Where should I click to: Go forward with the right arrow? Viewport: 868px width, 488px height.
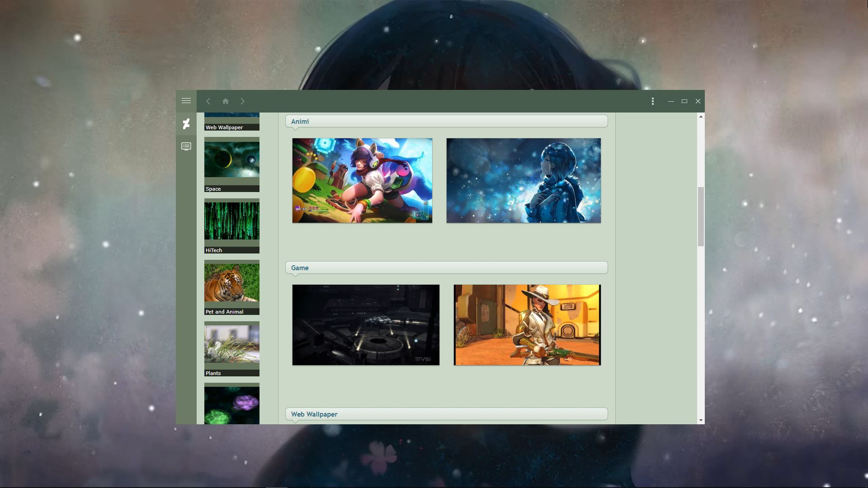[x=243, y=101]
